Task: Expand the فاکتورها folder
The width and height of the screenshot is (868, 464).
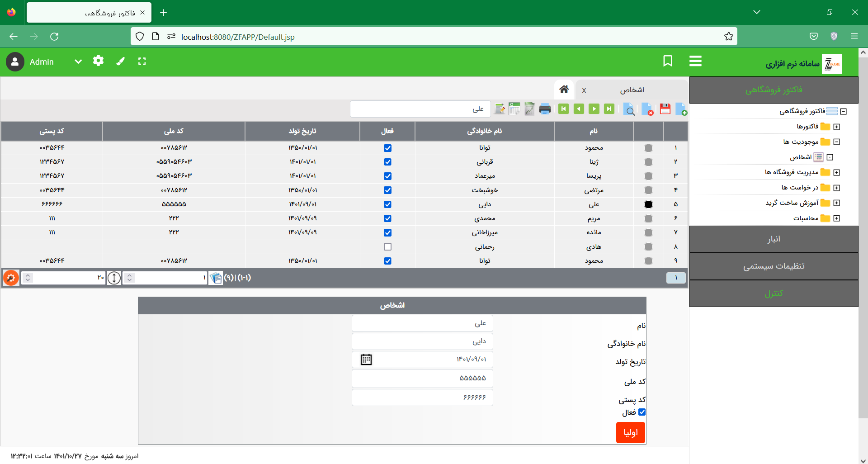Action: (836, 127)
